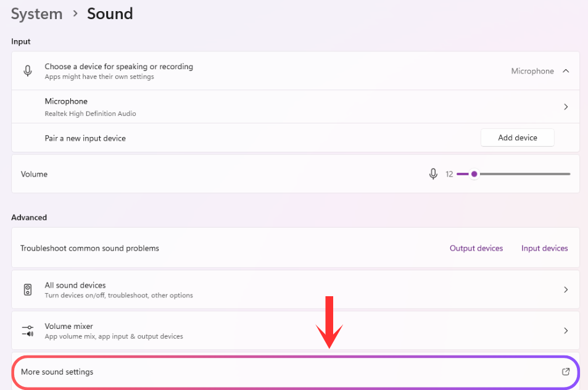588x390 pixels.
Task: Click the microphone icon beside input device chooser
Action: click(x=28, y=70)
